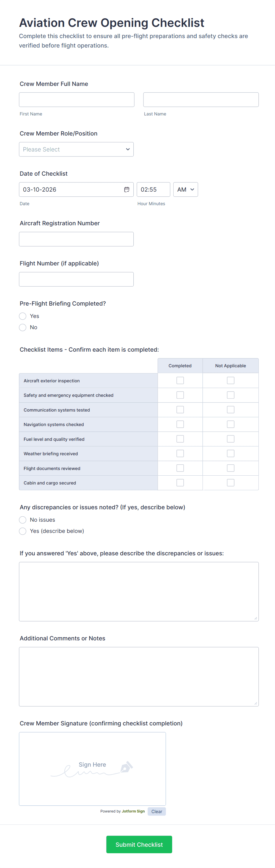This screenshot has height=868, width=275.
Task: Click the Aircraft Registration Number field
Action: pyautogui.click(x=76, y=239)
